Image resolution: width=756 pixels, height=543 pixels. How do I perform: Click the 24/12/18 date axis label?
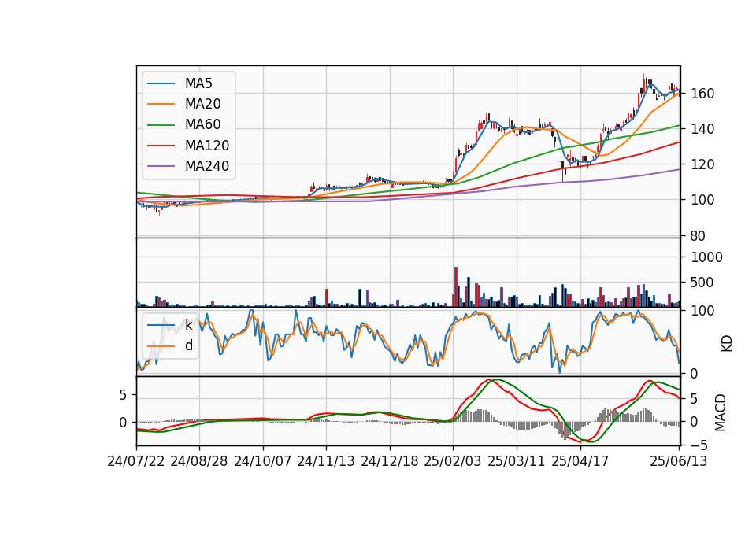[390, 461]
